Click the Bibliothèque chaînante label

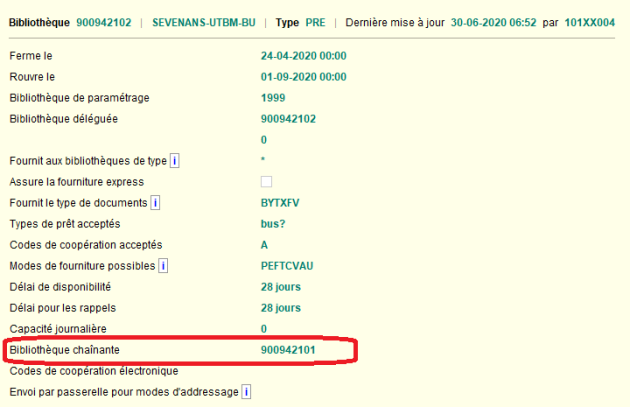tap(65, 350)
